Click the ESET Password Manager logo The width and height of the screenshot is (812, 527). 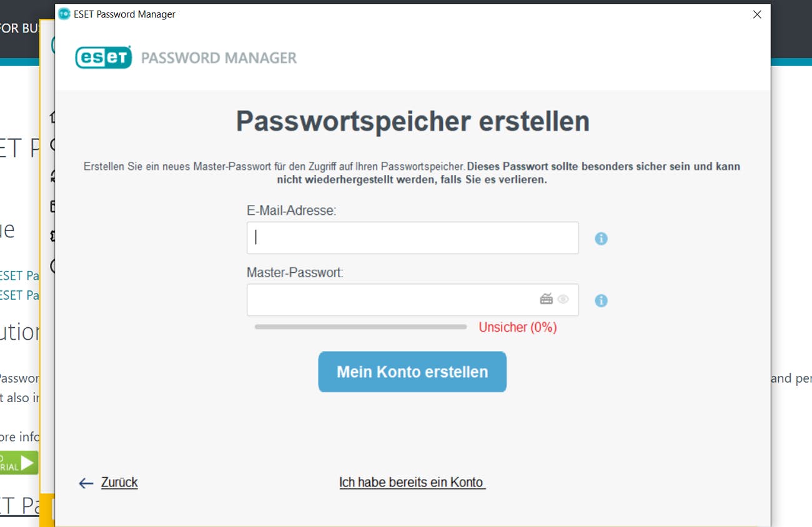tap(186, 57)
